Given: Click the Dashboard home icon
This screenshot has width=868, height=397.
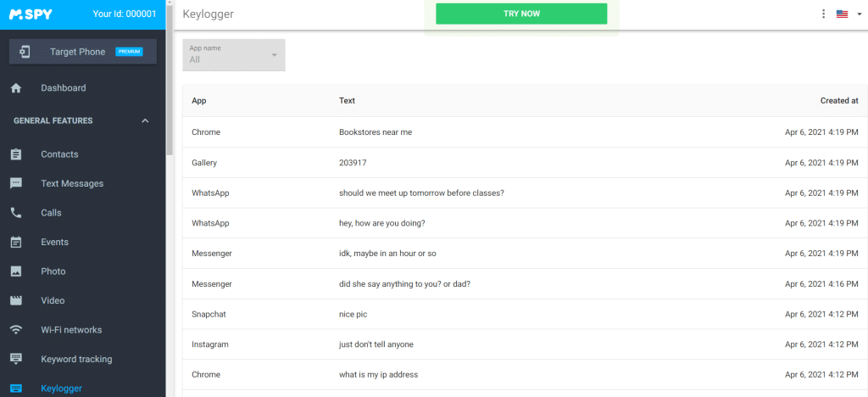Looking at the screenshot, I should (16, 88).
